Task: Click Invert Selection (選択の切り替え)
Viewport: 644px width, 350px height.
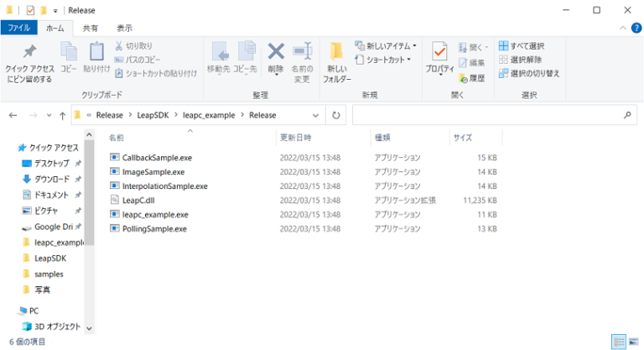Action: [528, 73]
